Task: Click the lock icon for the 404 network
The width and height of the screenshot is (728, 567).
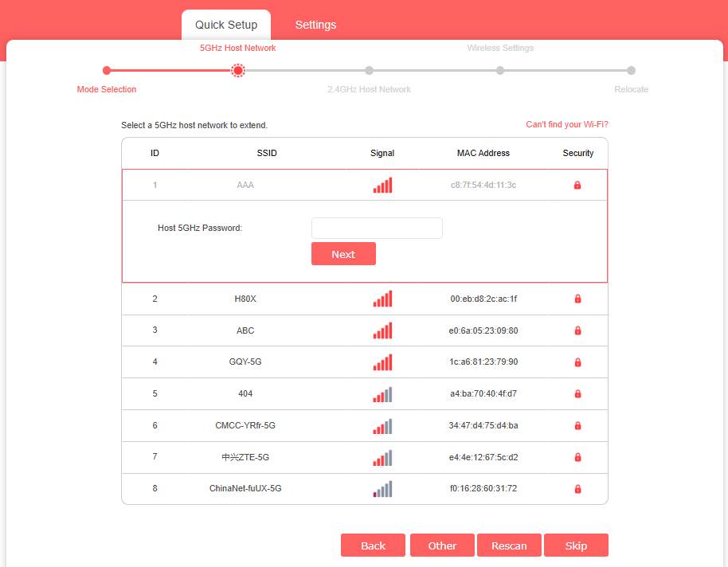Action: point(577,393)
